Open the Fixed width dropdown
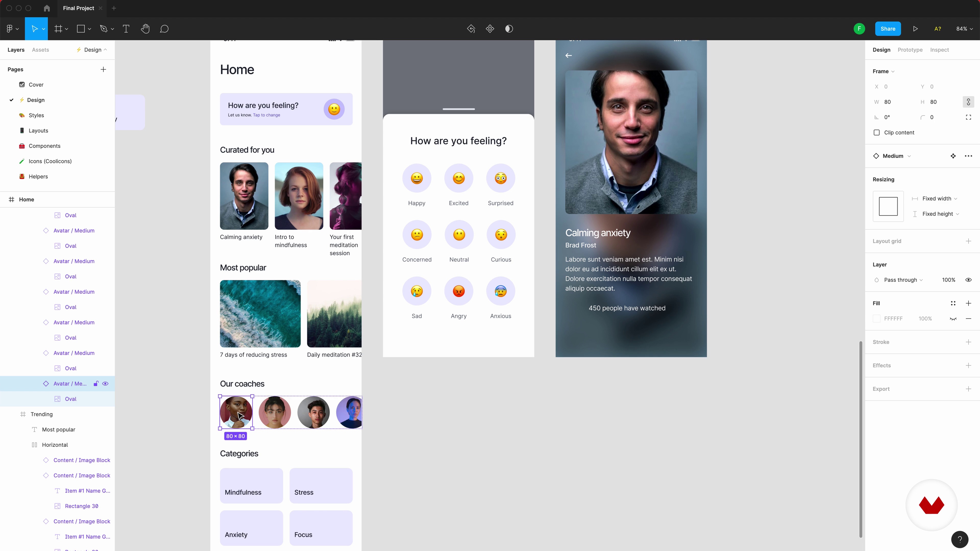Image resolution: width=980 pixels, height=551 pixels. point(939,198)
